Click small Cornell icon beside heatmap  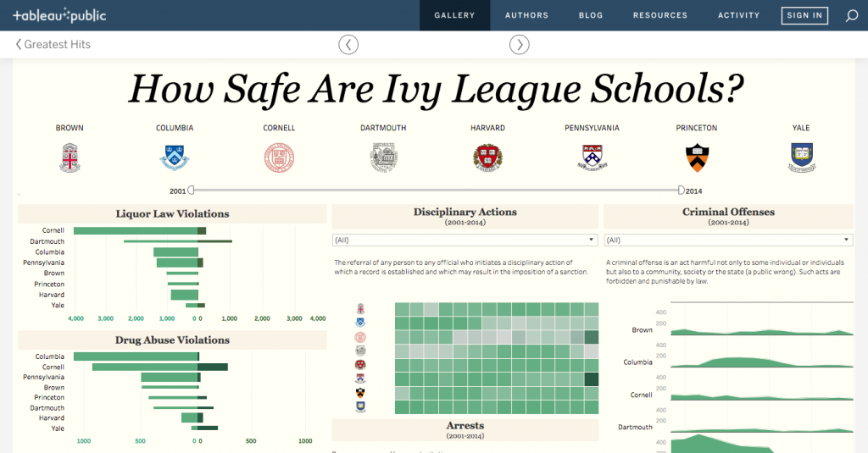coord(360,337)
